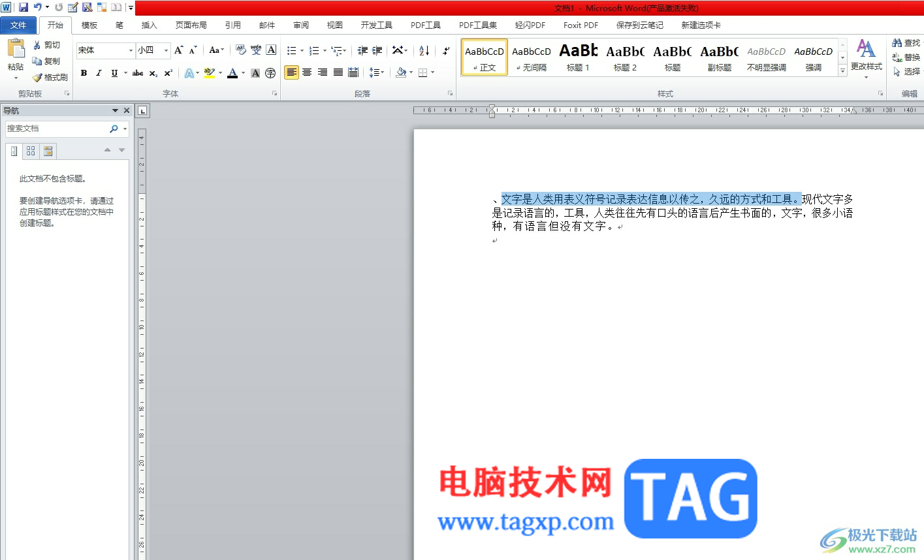Viewport: 924px width, 560px height.
Task: Open the font dialog launcher
Action: (274, 94)
